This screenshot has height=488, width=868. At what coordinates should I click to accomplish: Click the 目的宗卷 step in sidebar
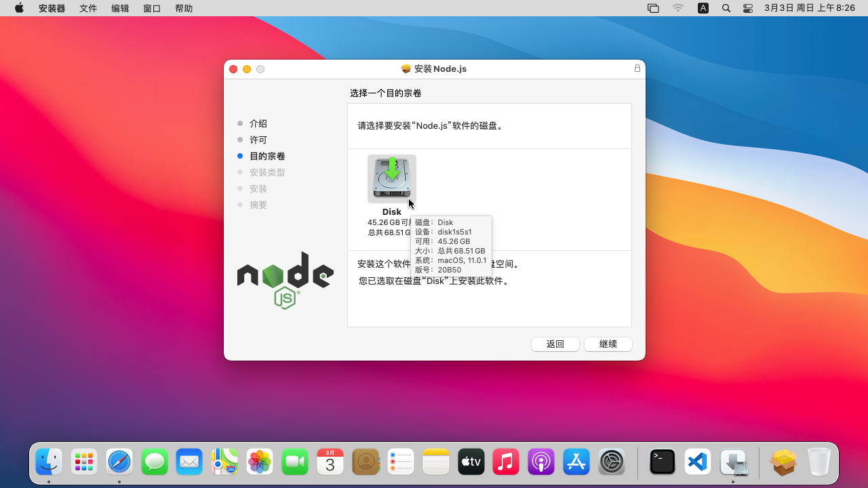point(267,156)
